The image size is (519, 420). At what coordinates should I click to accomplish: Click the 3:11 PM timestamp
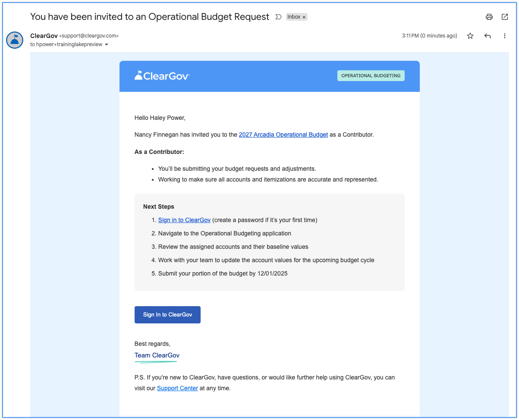tap(429, 36)
